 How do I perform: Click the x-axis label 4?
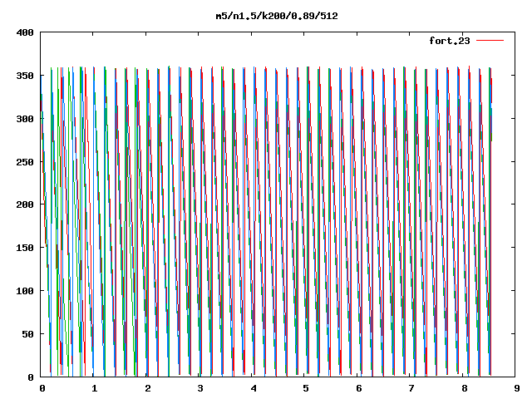coord(254,388)
